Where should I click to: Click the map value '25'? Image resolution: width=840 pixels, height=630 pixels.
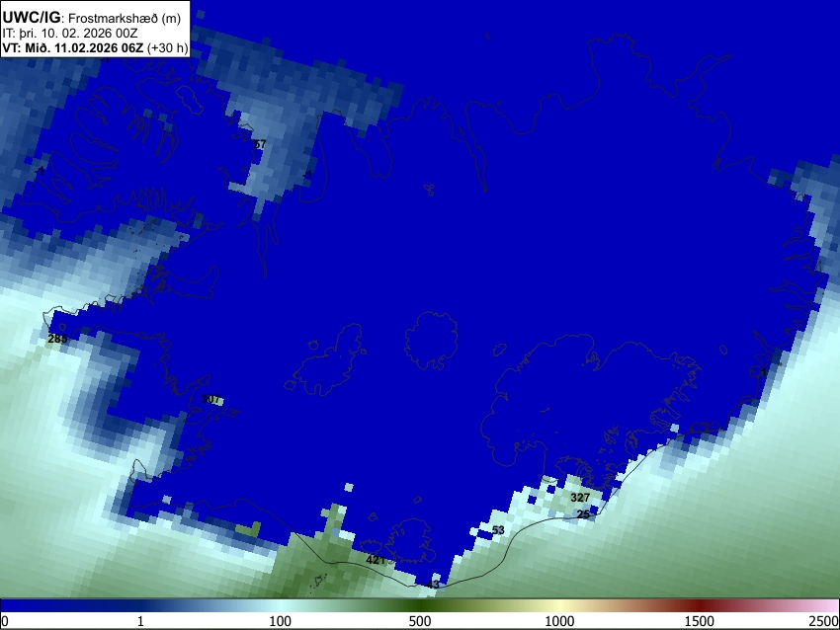[x=583, y=514]
